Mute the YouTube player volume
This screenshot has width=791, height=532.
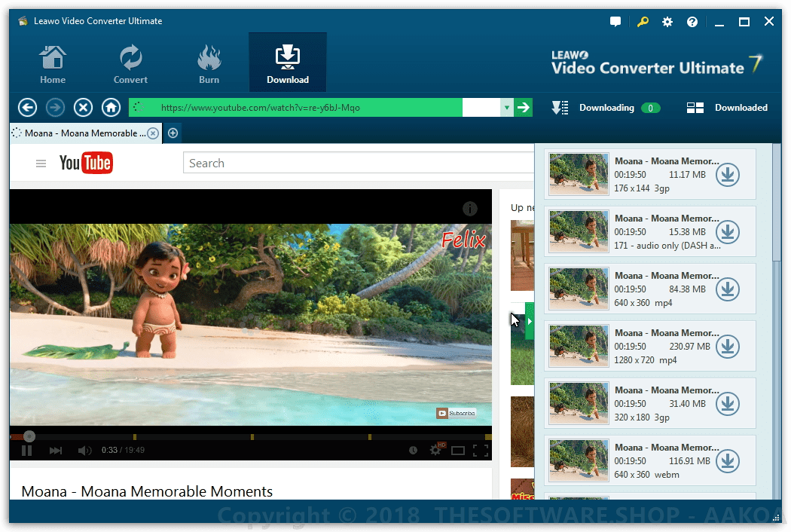coord(84,451)
